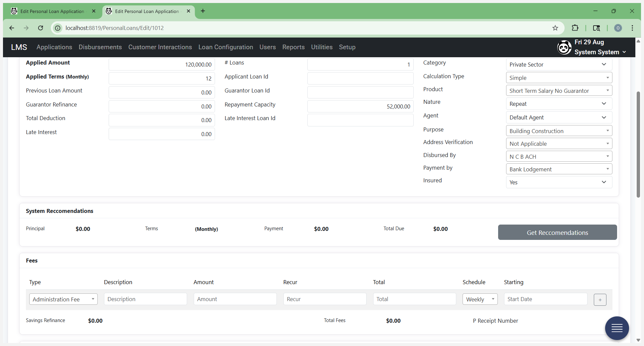This screenshot has height=346, width=644.
Task: Open the Purpose dropdown showing Building Construction
Action: tap(559, 131)
